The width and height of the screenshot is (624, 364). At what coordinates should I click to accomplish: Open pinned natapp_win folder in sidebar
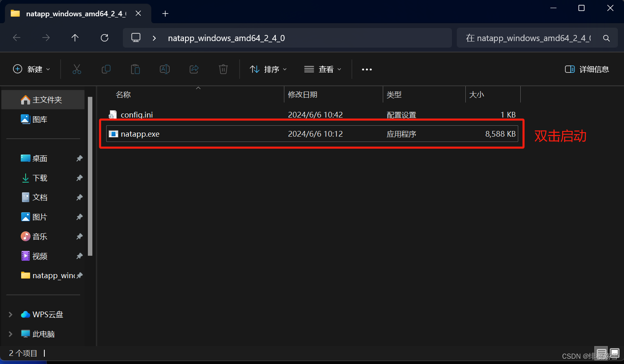click(48, 275)
